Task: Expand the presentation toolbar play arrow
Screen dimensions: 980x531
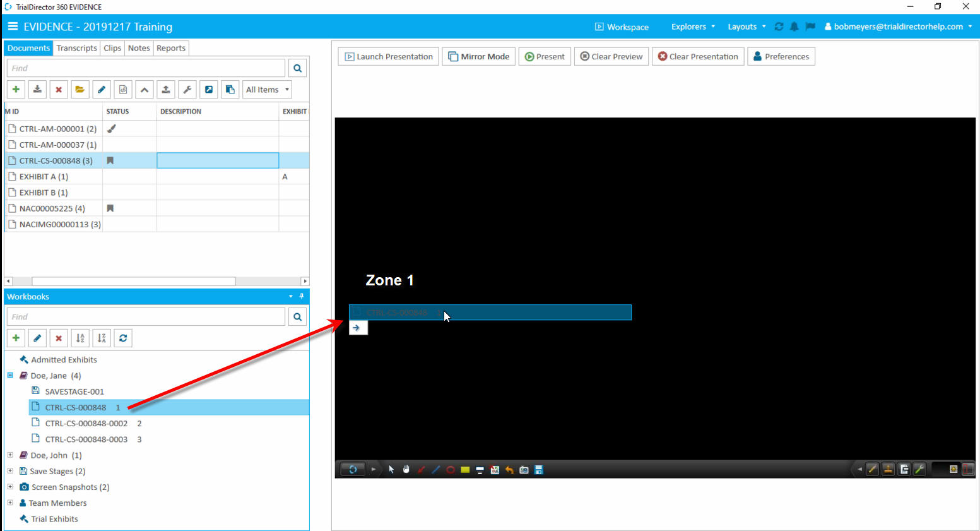Action: tap(373, 469)
